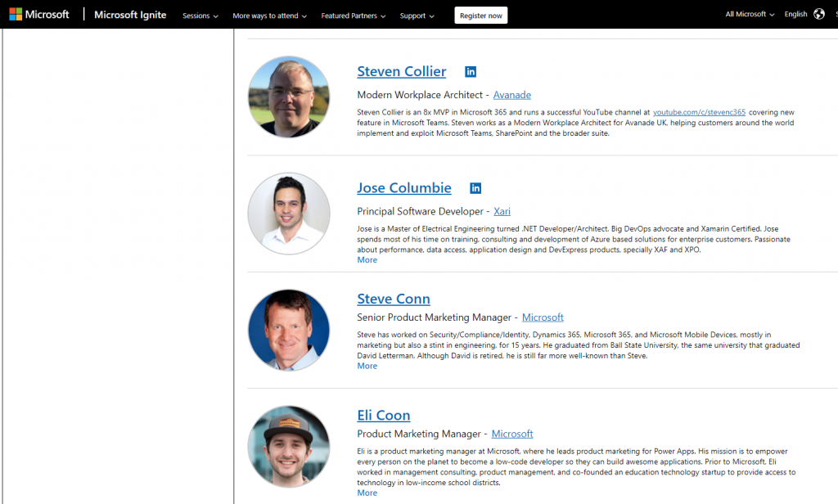838x504 pixels.
Task: Visit the Xari company link
Action: point(502,212)
